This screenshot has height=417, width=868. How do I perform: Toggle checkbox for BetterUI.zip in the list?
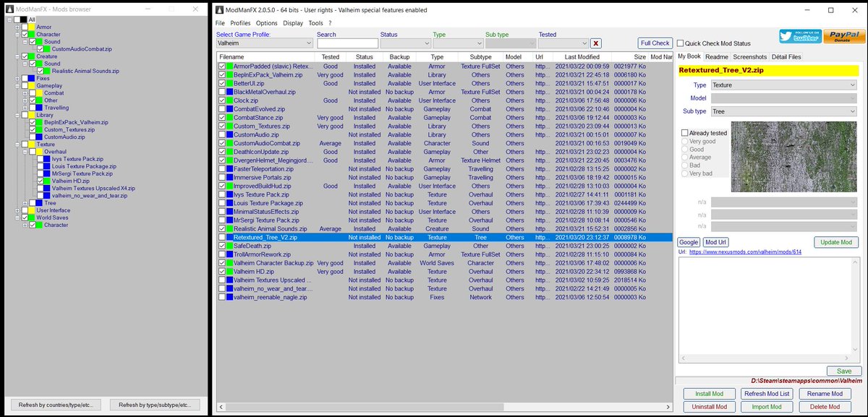coord(222,83)
